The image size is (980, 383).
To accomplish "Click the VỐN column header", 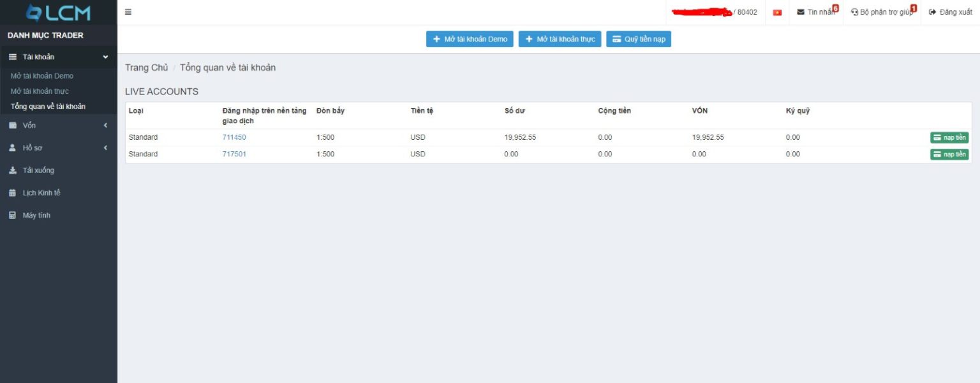I will (700, 111).
